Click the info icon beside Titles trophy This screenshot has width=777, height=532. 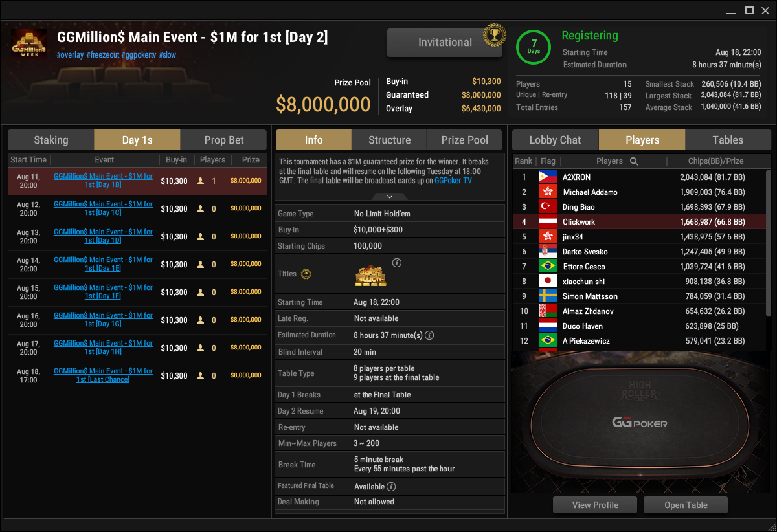(x=397, y=263)
